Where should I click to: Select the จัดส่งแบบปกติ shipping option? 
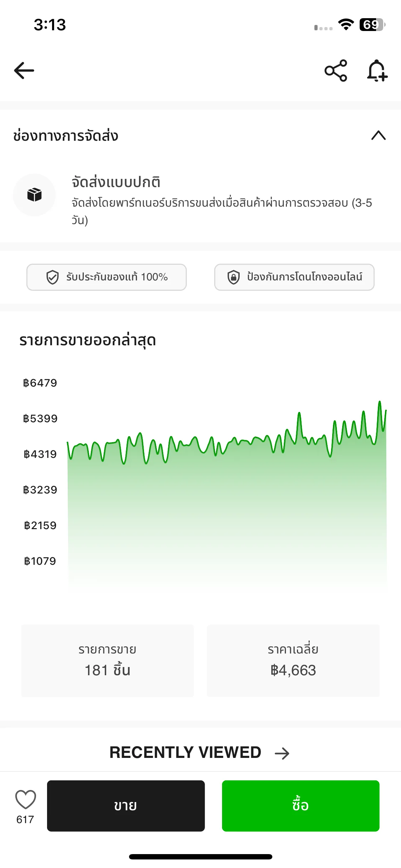click(200, 200)
